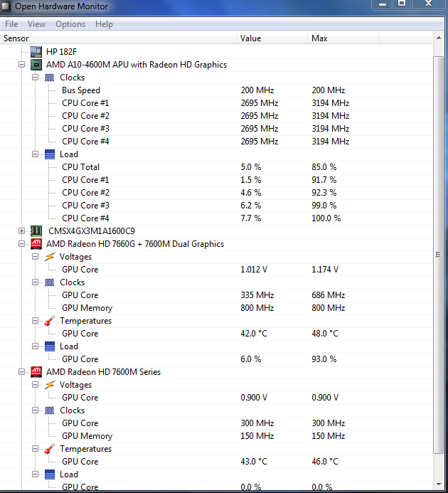
Task: Click the Clocks icon under HD 7660G Dual Graphics
Action: point(49,282)
